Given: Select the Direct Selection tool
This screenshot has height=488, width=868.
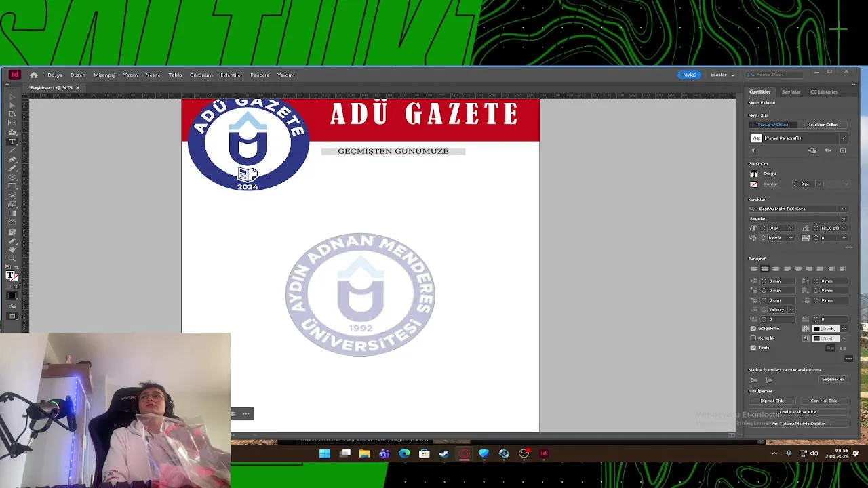Looking at the screenshot, I should (12, 105).
